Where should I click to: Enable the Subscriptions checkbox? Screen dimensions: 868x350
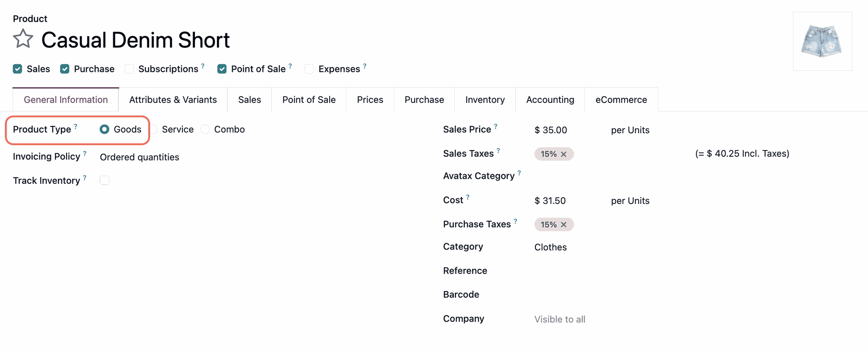click(129, 69)
